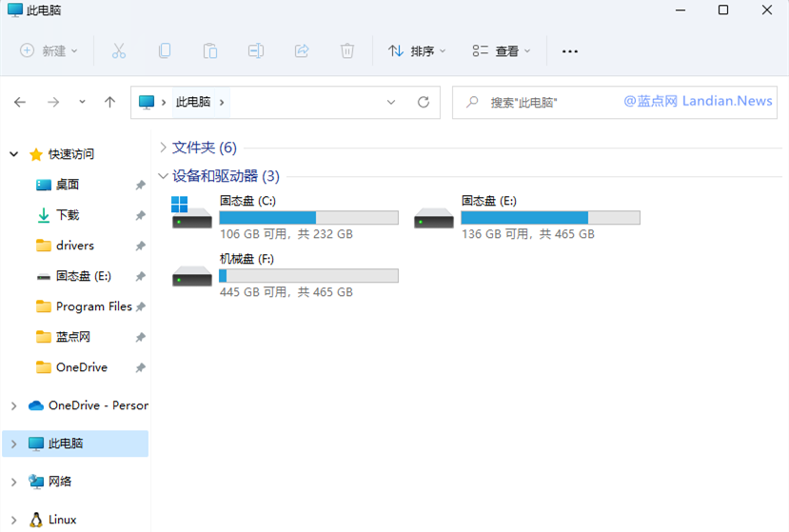Expand the 文件夹 (6) group
This screenshot has width=789, height=532.
point(164,148)
